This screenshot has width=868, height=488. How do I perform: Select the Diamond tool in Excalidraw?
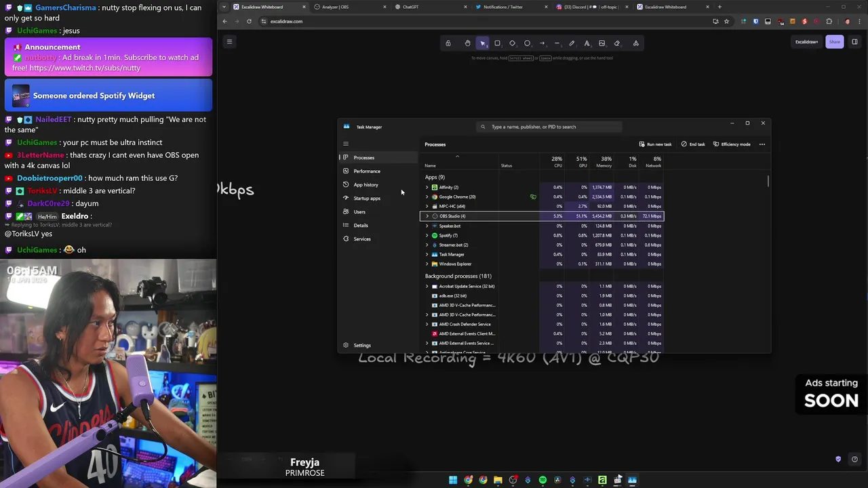[x=512, y=43]
